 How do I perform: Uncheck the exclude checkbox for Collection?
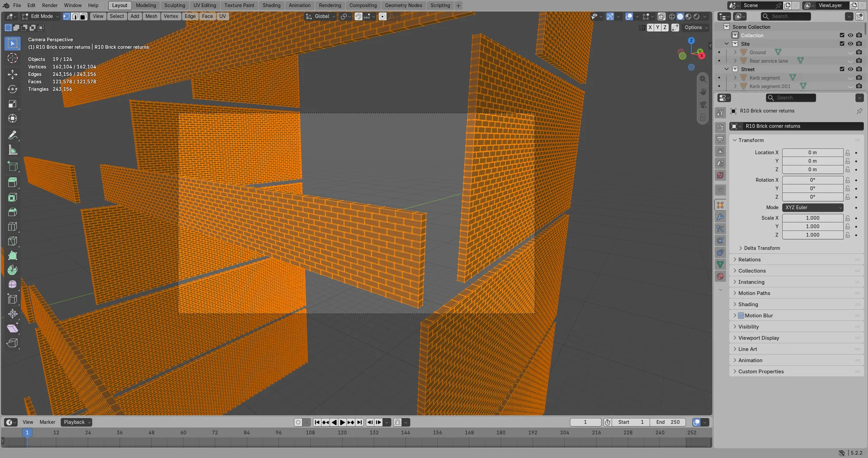pos(842,35)
